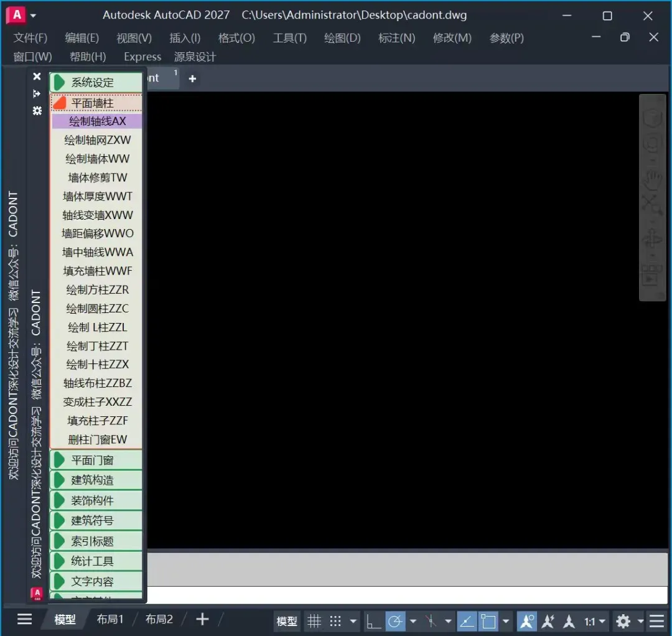Viewport: 672px width, 636px height.
Task: Open the 修改(M) menu
Action: (452, 38)
